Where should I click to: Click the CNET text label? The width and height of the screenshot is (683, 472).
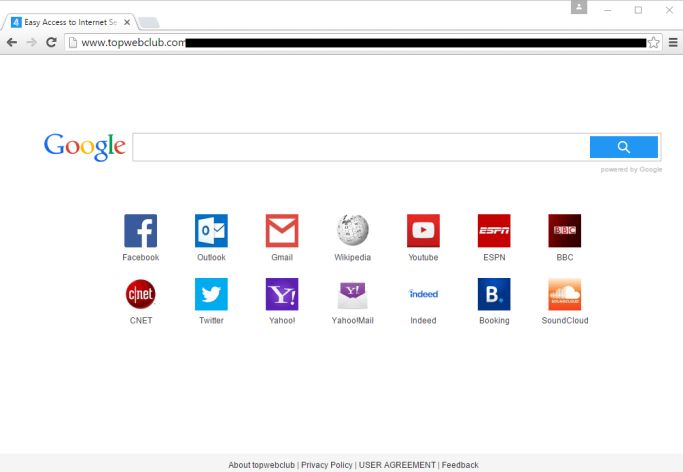coord(141,320)
